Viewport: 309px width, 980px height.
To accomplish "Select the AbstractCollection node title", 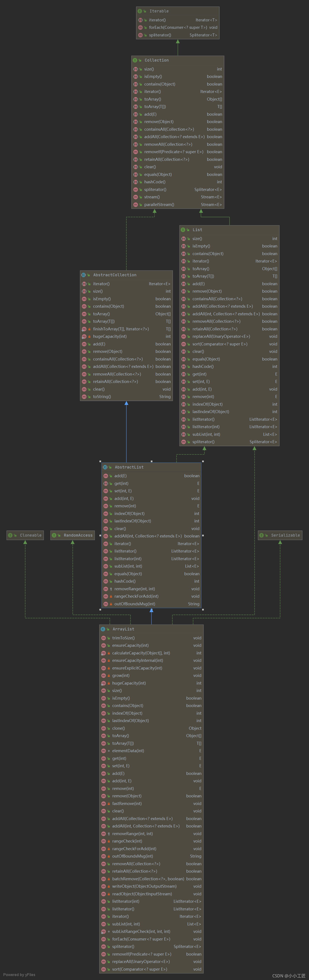I will click(115, 275).
